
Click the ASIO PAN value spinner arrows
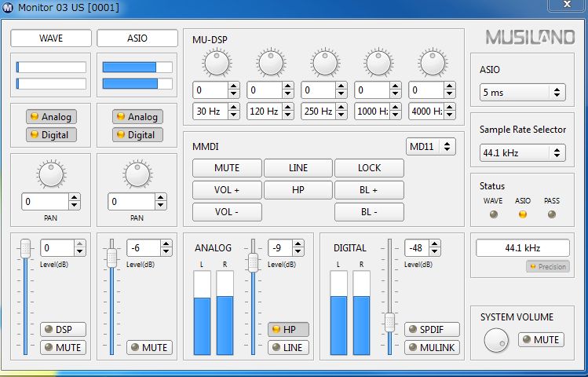(x=160, y=201)
